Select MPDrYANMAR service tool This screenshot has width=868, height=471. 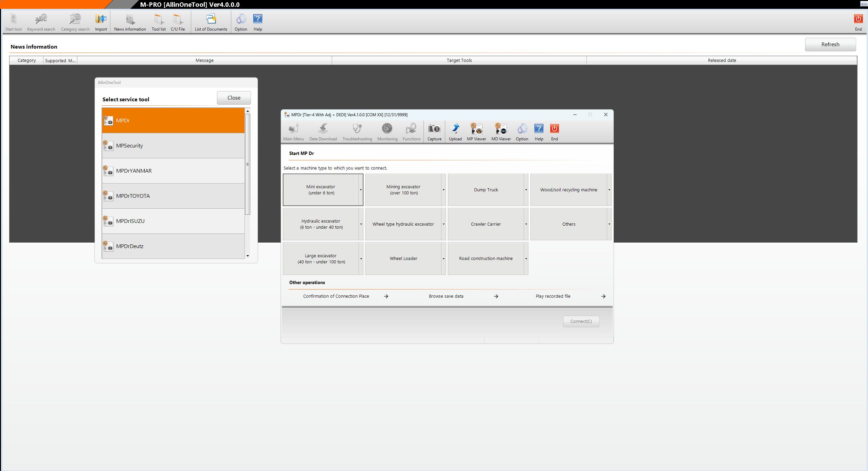point(173,171)
